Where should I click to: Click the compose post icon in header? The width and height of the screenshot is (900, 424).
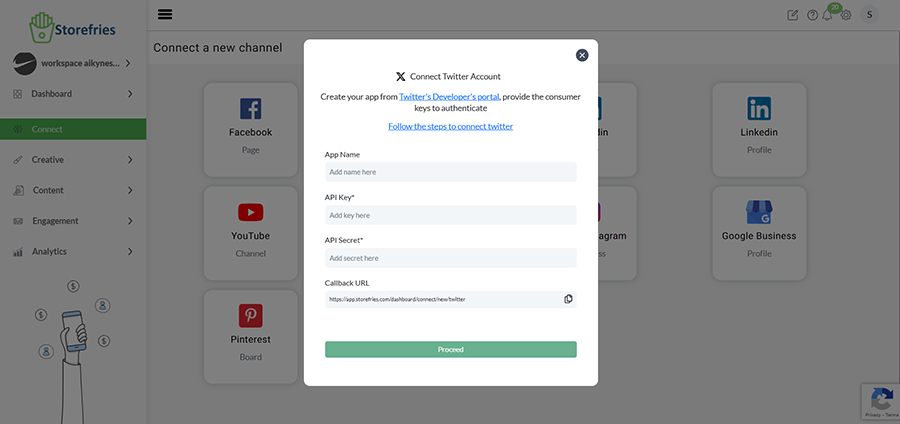tap(793, 15)
